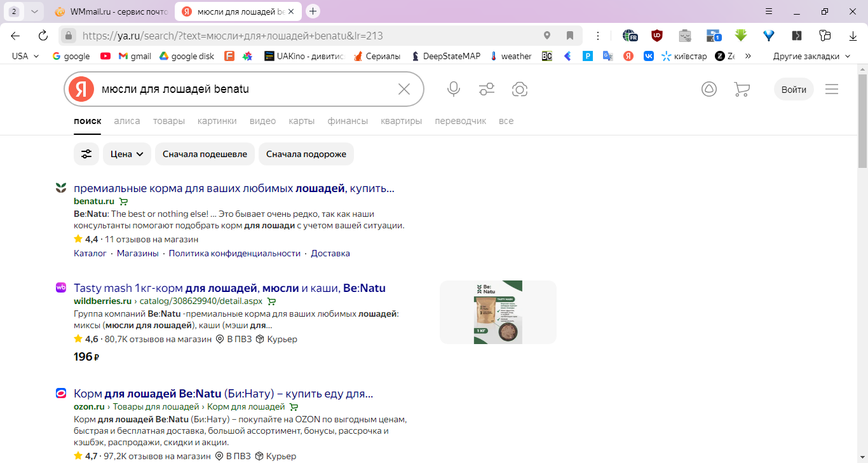The image size is (868, 463).
Task: Open the все services tab
Action: tap(506, 121)
